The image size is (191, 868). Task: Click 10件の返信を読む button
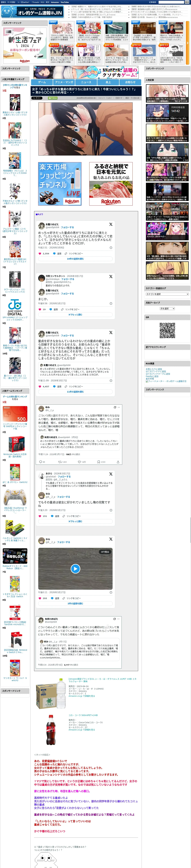click(75, 259)
